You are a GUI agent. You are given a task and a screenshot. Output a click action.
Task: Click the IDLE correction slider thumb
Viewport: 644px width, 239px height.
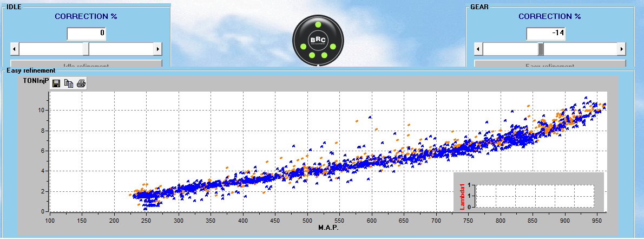click(x=86, y=49)
